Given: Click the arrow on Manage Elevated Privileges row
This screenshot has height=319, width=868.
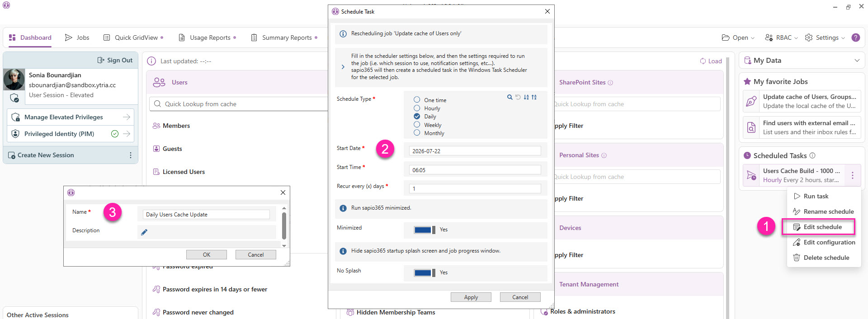Looking at the screenshot, I should (127, 117).
